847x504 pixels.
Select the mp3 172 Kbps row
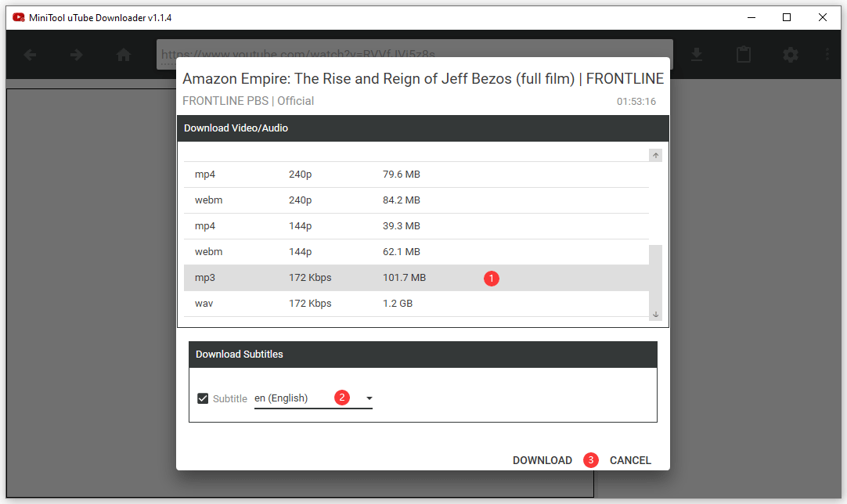pos(416,278)
